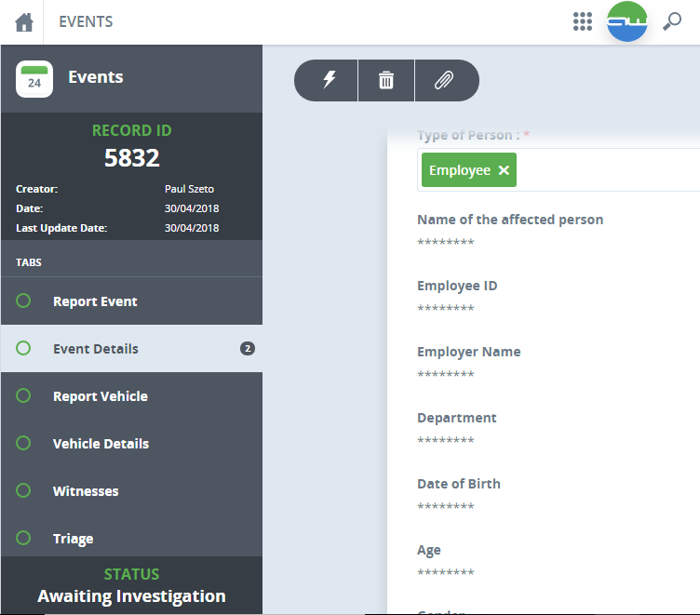This screenshot has width=700, height=615.
Task: Open the Type of Person field
Action: point(605,170)
